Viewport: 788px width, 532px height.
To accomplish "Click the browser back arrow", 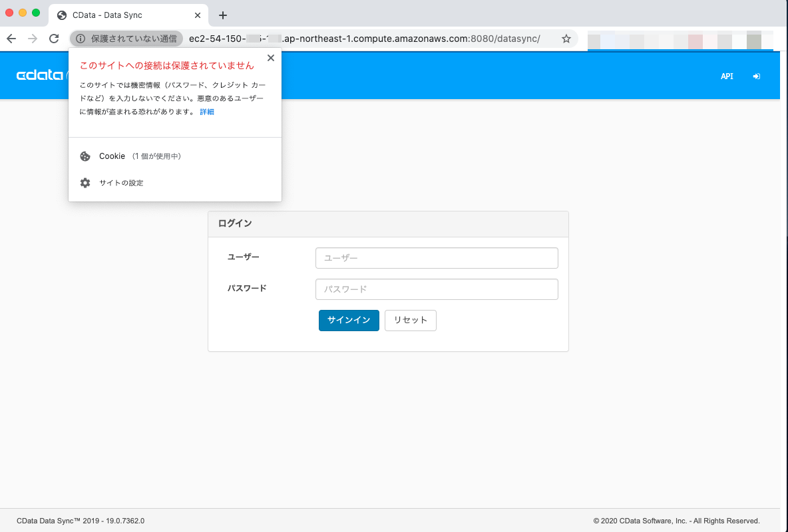I will coord(11,39).
